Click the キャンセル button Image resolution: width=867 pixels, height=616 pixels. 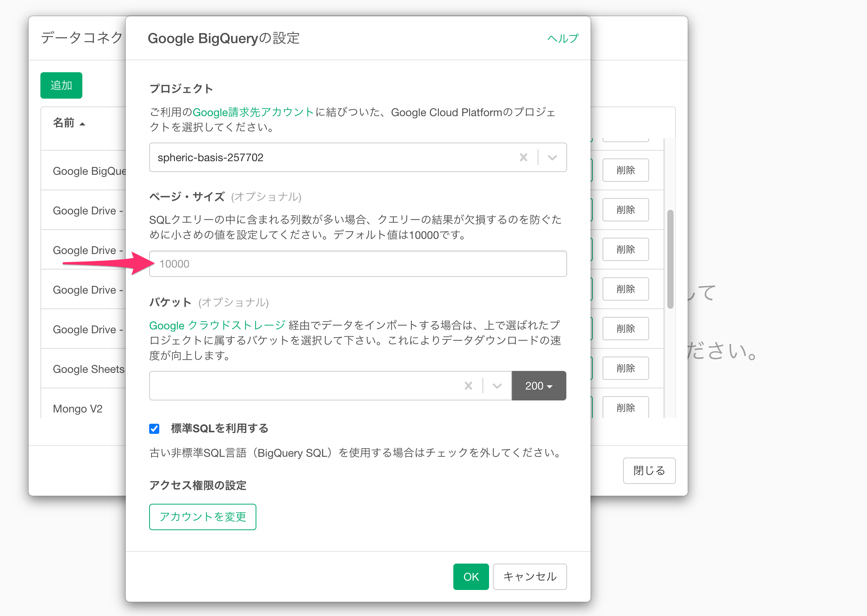tap(530, 576)
